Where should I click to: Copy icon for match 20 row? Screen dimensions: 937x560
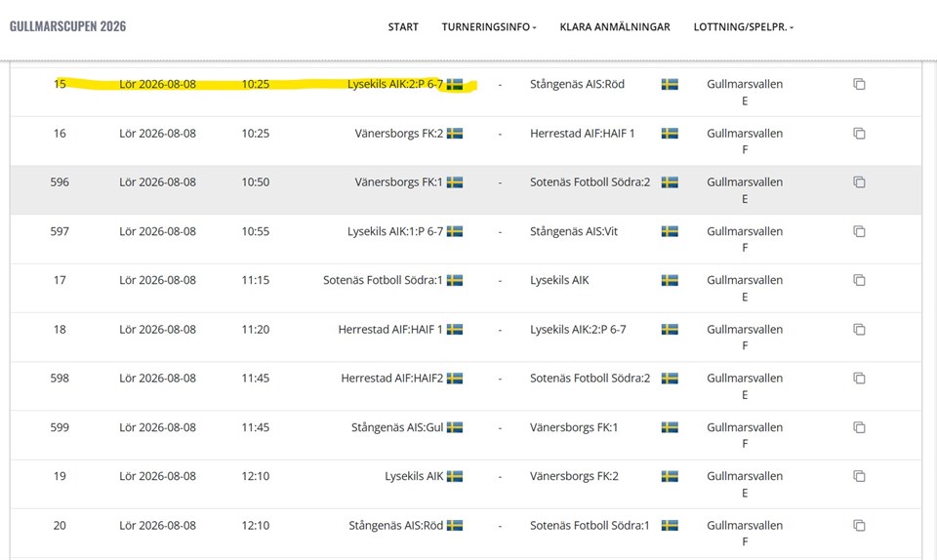click(859, 526)
